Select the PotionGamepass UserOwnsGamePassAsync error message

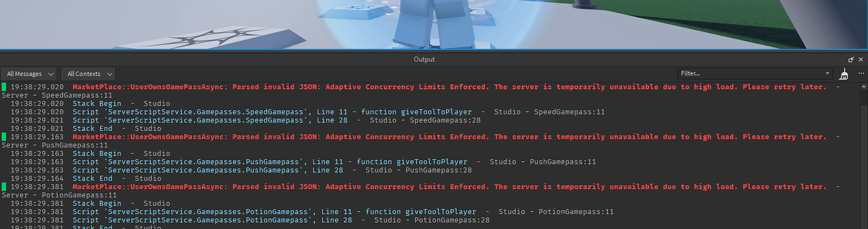pos(450,187)
